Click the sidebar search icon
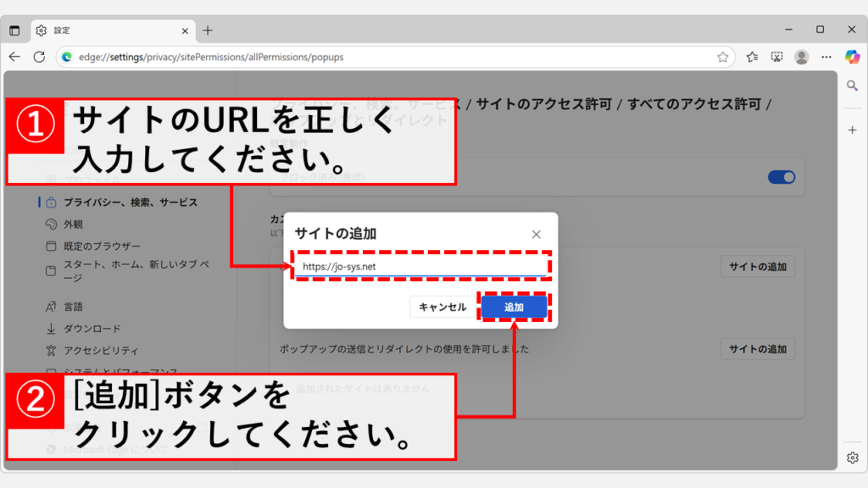 click(x=853, y=86)
